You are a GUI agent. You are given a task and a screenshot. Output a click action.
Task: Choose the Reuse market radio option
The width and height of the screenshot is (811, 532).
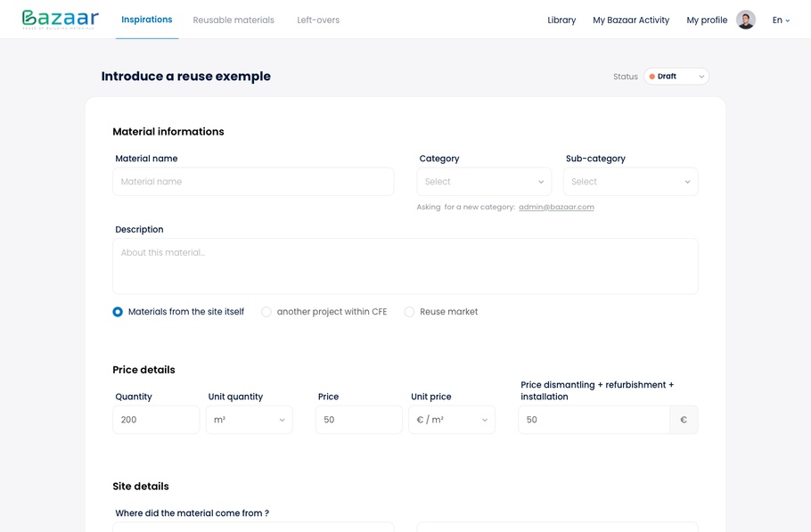click(x=410, y=312)
